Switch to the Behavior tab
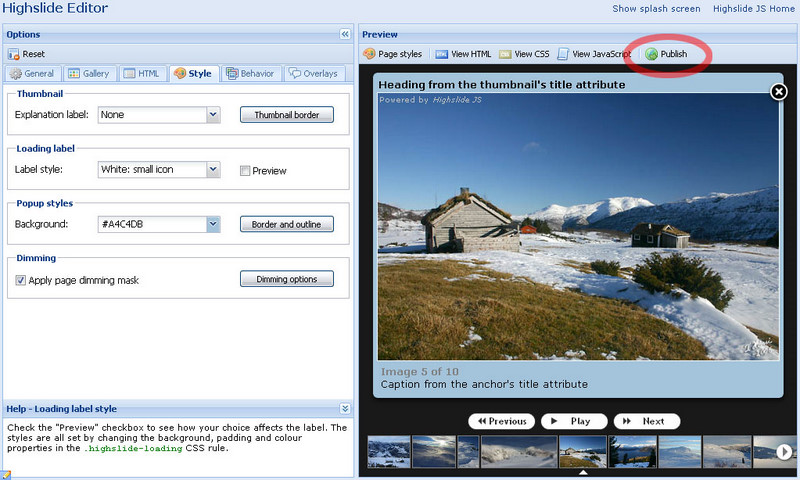 [250, 74]
